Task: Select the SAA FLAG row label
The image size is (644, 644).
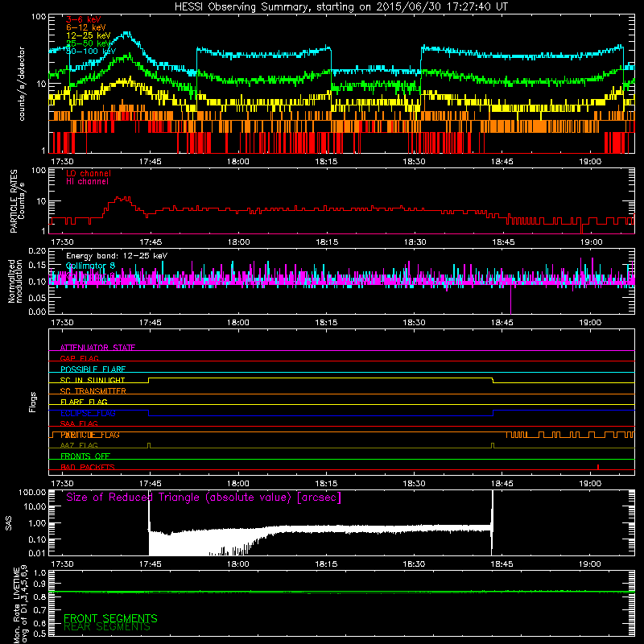Action: pyautogui.click(x=79, y=423)
